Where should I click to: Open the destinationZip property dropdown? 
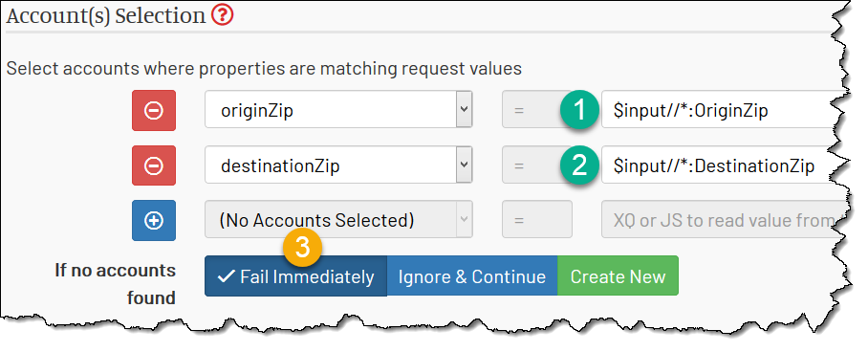point(338,165)
